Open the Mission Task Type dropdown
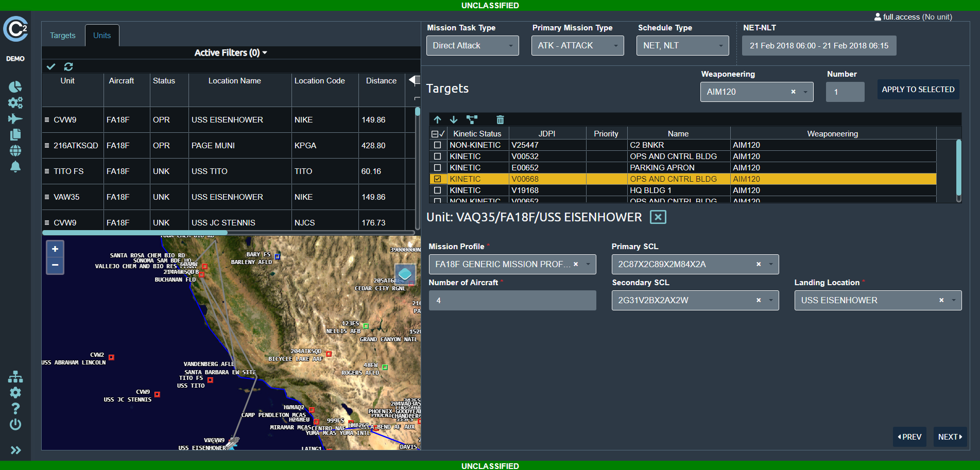The height and width of the screenshot is (470, 980). [472, 46]
